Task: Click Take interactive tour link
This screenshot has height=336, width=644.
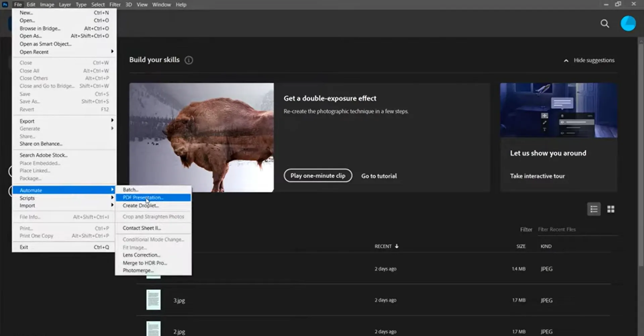Action: coord(537,176)
